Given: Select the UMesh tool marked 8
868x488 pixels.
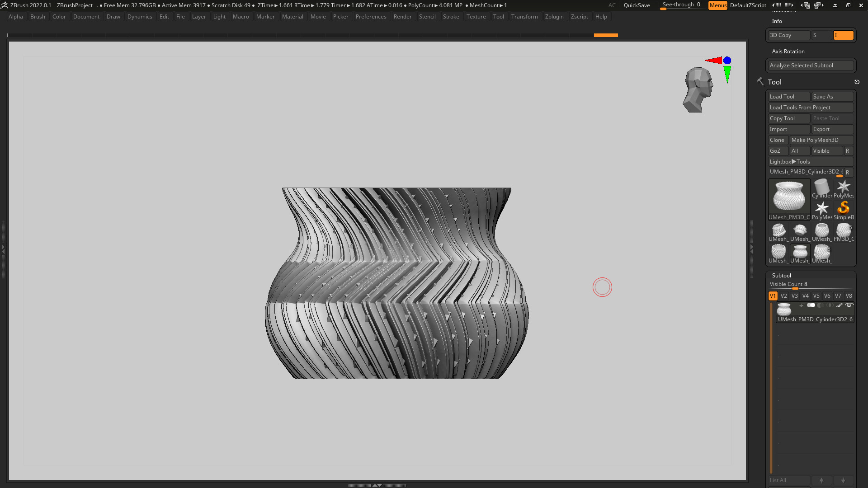Looking at the screenshot, I should pos(821,253).
